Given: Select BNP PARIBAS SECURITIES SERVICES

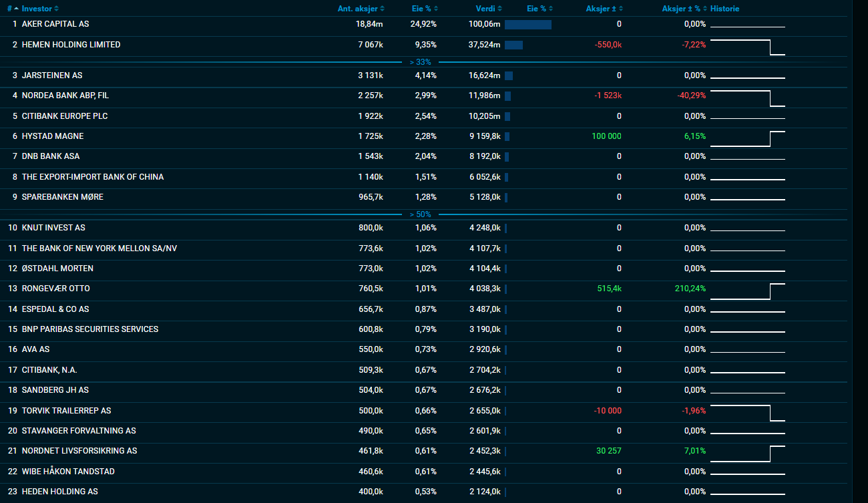Looking at the screenshot, I should (x=90, y=329).
